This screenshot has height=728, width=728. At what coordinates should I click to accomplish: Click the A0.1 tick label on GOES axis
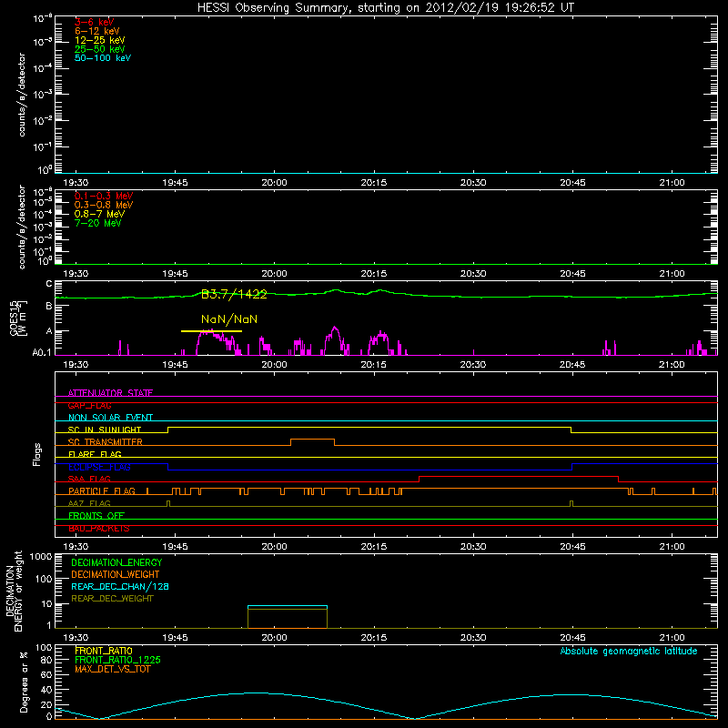click(42, 353)
